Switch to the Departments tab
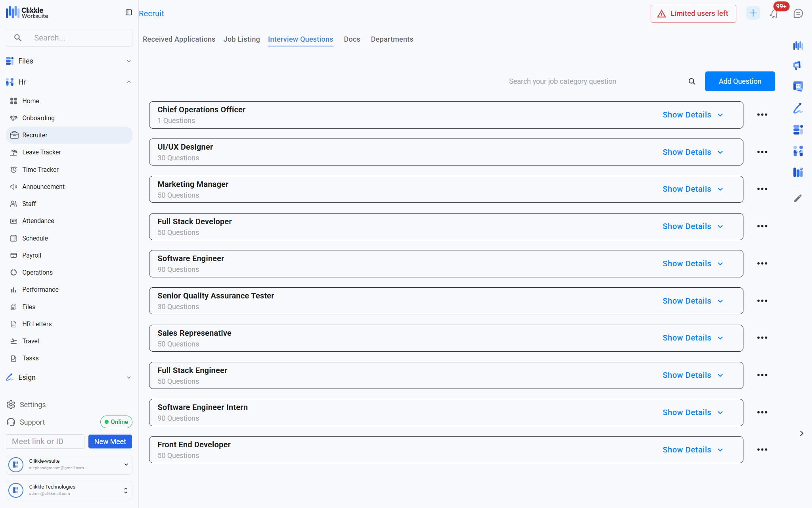Image resolution: width=812 pixels, height=508 pixels. [x=392, y=39]
